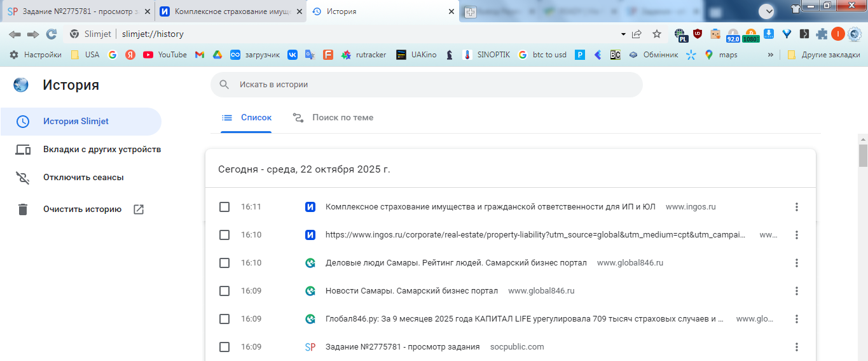The image size is (868, 361).
Task: Switch to the Список tab
Action: 247,118
